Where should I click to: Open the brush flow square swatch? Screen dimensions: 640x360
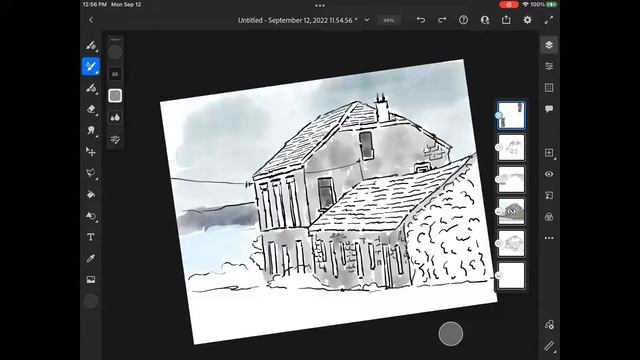pos(115,96)
